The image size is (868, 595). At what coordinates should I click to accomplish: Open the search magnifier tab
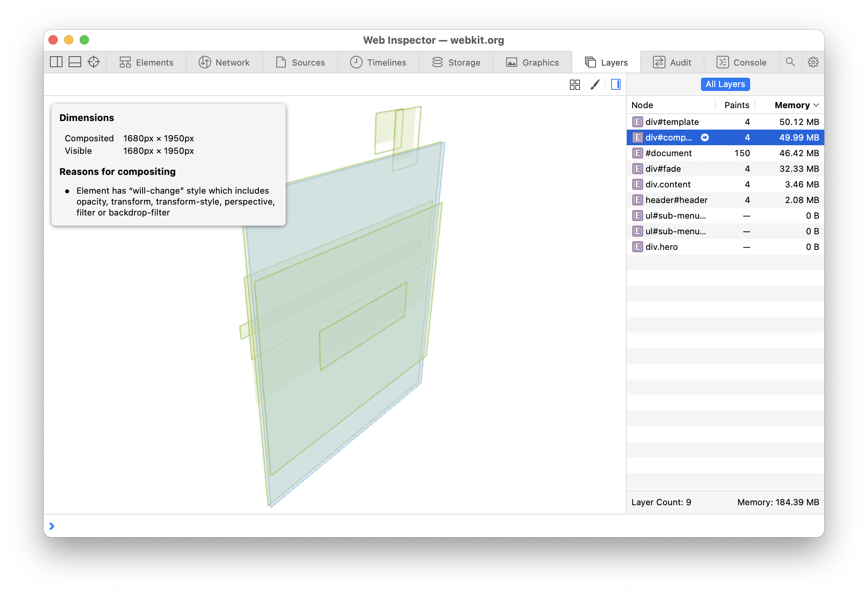pyautogui.click(x=790, y=62)
